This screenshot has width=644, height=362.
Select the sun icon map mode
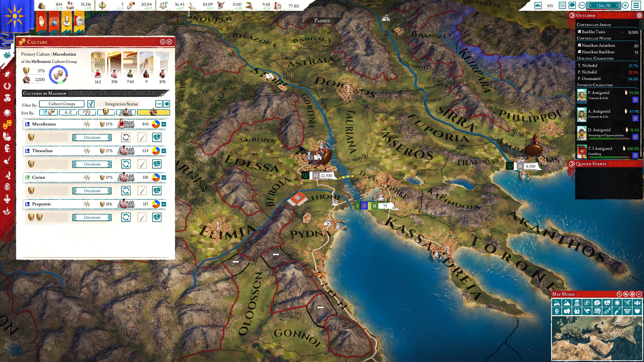coord(617,303)
